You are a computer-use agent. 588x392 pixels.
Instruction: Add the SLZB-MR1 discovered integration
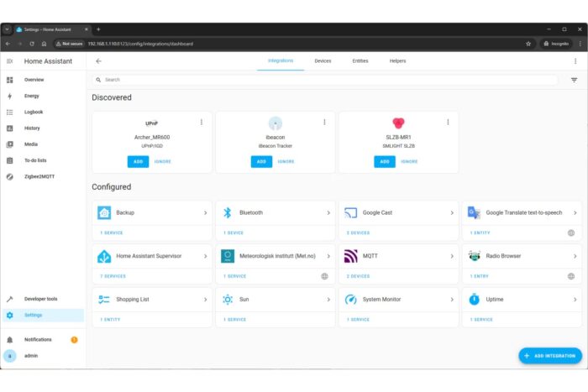pos(384,161)
